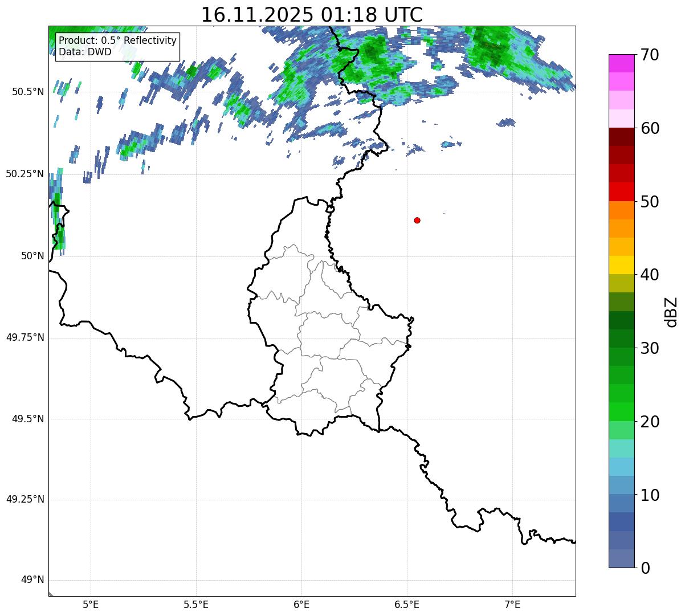Viewport: 685px width, 616px height.
Task: Click the 5.5°E longitude label
Action: coord(196,605)
